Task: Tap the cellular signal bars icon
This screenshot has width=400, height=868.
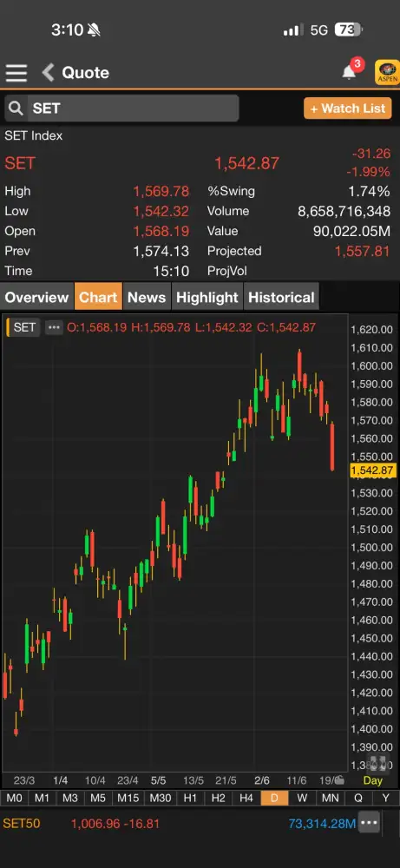Action: pos(292,30)
